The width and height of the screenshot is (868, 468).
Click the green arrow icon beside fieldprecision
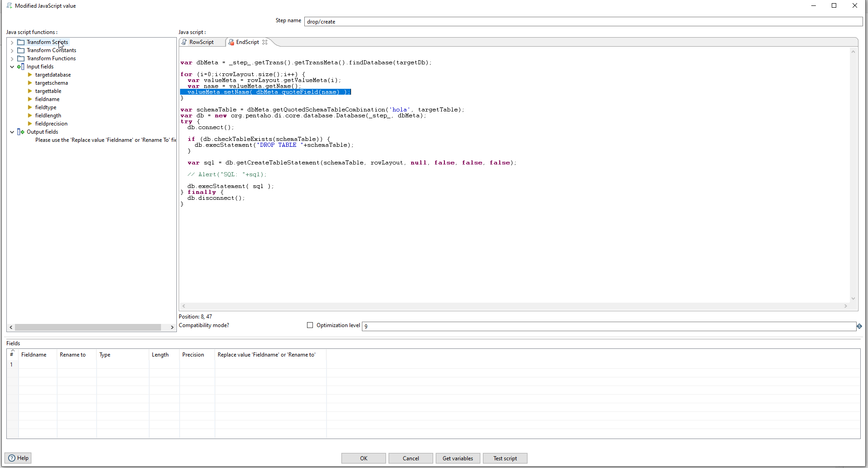pyautogui.click(x=29, y=123)
